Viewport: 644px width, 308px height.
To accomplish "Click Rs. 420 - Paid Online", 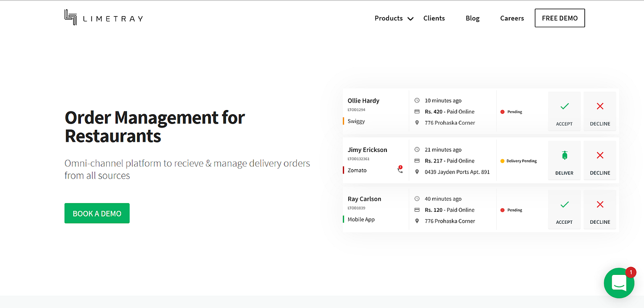I will (449, 111).
